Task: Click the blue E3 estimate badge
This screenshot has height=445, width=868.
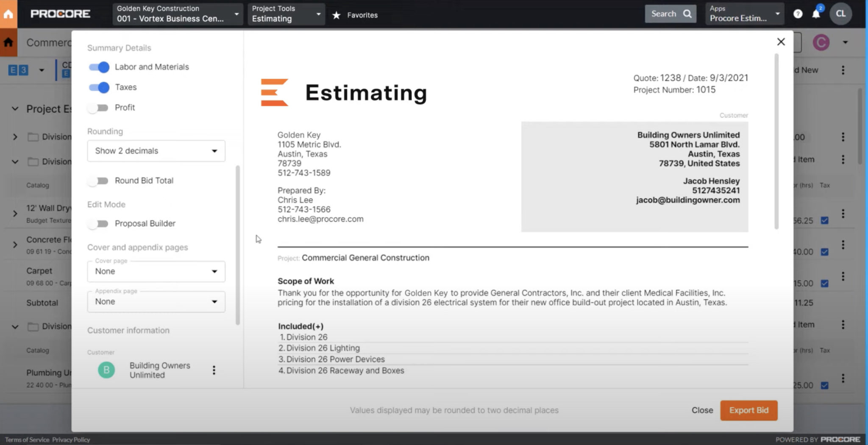Action: pos(19,70)
